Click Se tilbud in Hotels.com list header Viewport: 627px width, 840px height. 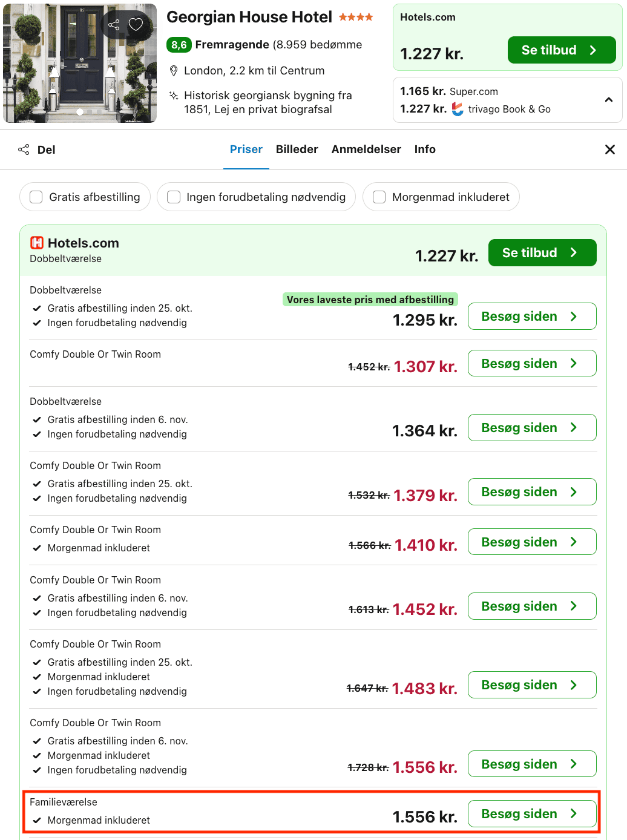pyautogui.click(x=542, y=253)
